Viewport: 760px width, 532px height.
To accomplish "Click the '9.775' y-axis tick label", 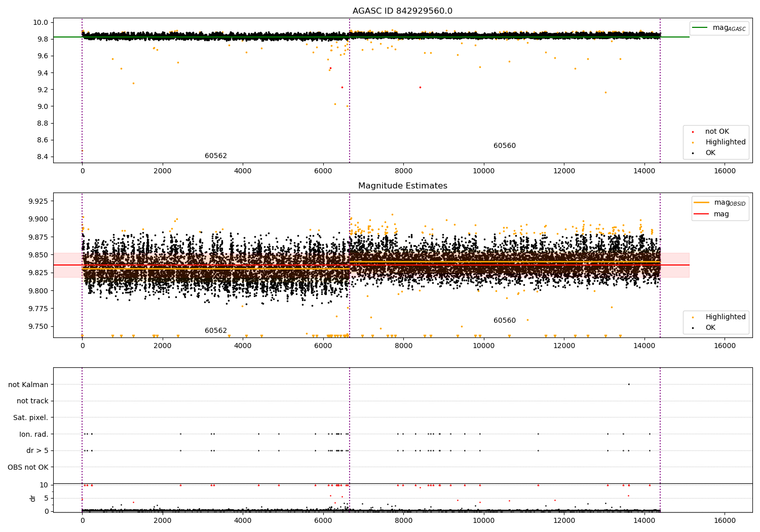I will click(39, 309).
